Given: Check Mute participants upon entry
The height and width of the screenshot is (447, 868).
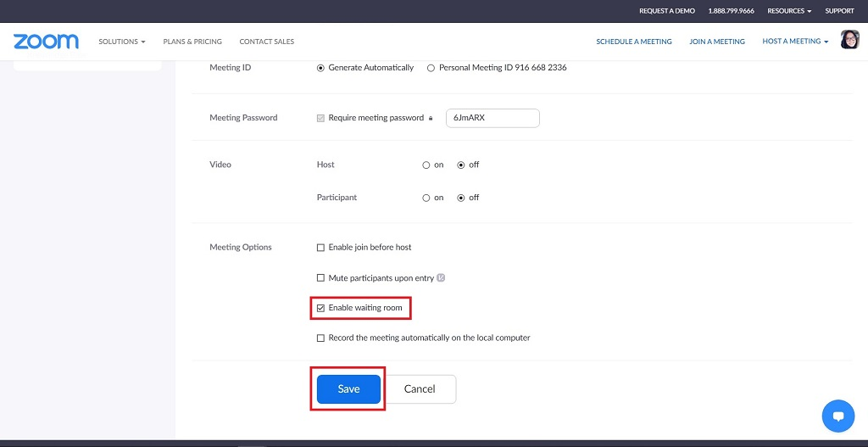Looking at the screenshot, I should (320, 278).
